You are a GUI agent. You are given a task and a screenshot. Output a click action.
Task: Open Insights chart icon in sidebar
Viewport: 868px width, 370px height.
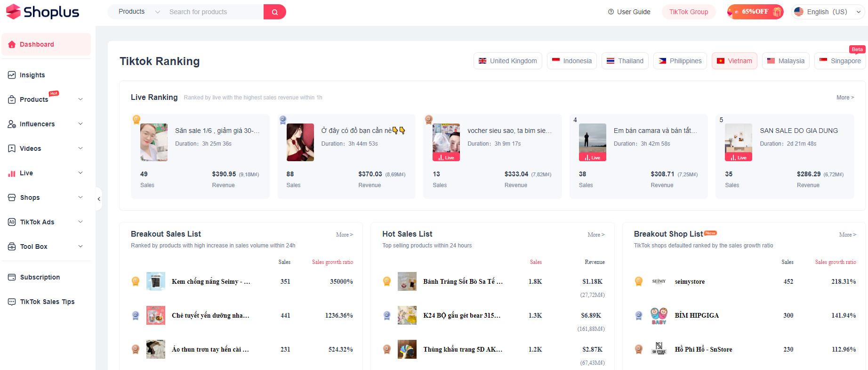click(12, 75)
